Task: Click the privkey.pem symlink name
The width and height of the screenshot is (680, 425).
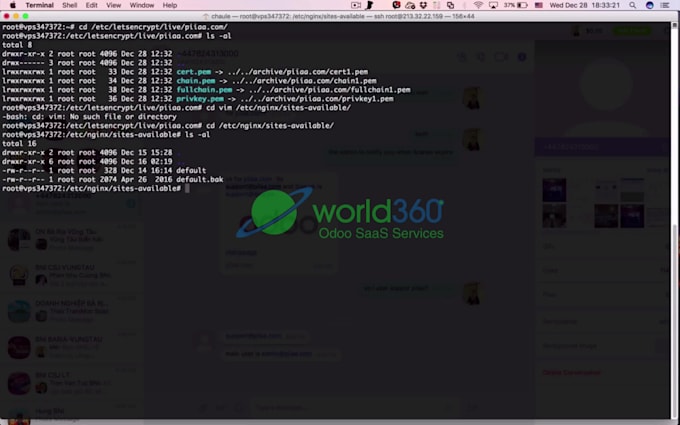Action: (x=199, y=98)
